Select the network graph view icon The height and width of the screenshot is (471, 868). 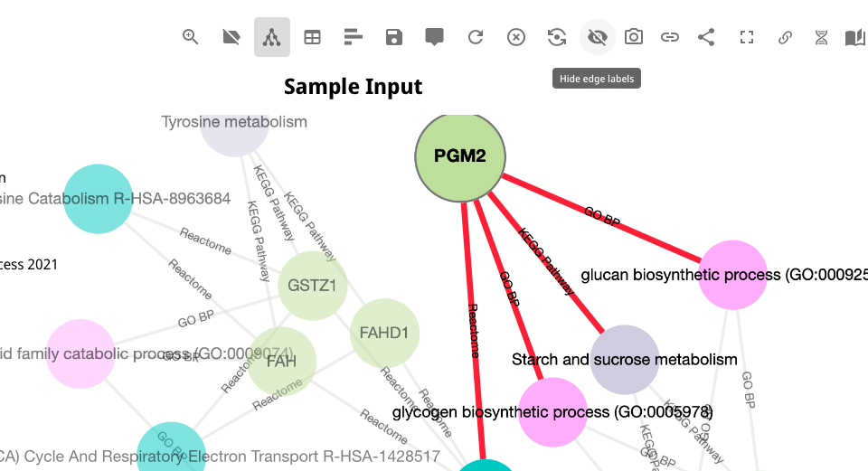point(272,37)
